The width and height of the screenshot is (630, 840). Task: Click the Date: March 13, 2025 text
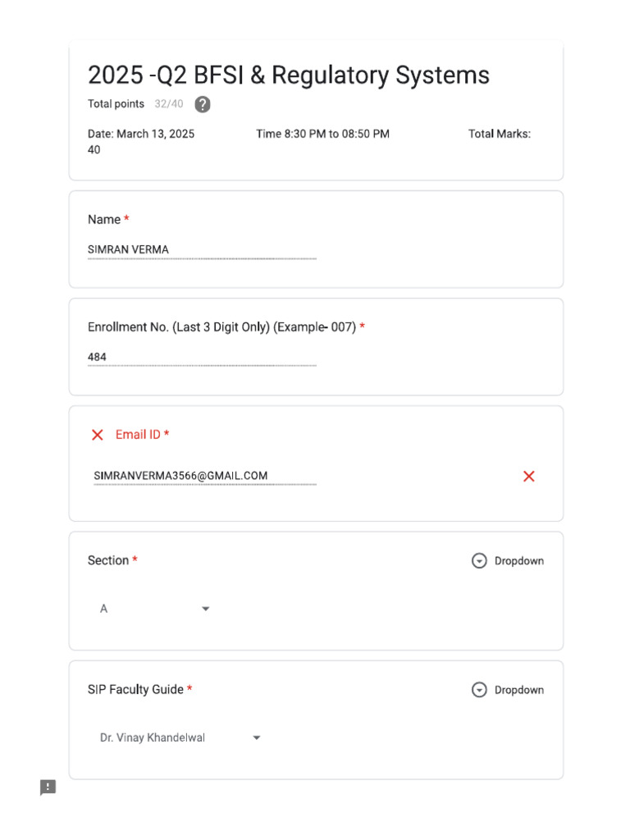click(141, 134)
